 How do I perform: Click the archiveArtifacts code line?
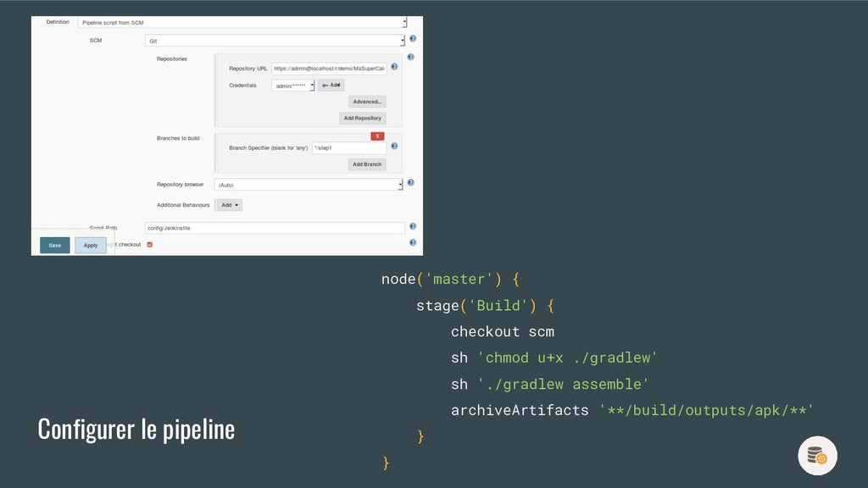632,411
